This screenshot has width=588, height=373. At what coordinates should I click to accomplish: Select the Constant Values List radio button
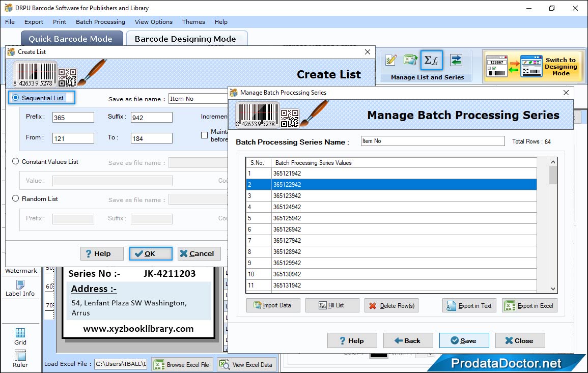point(15,161)
